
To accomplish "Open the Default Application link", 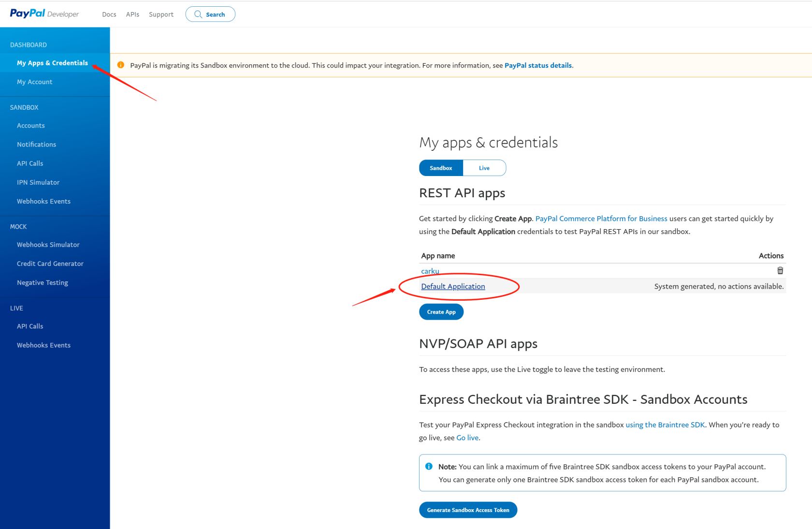I will tap(453, 286).
